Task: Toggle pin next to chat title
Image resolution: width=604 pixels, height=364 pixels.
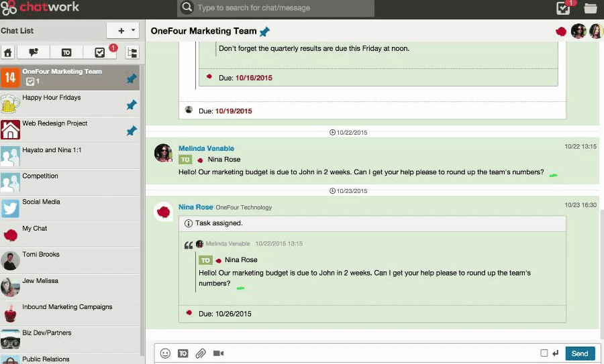Action: (x=264, y=32)
